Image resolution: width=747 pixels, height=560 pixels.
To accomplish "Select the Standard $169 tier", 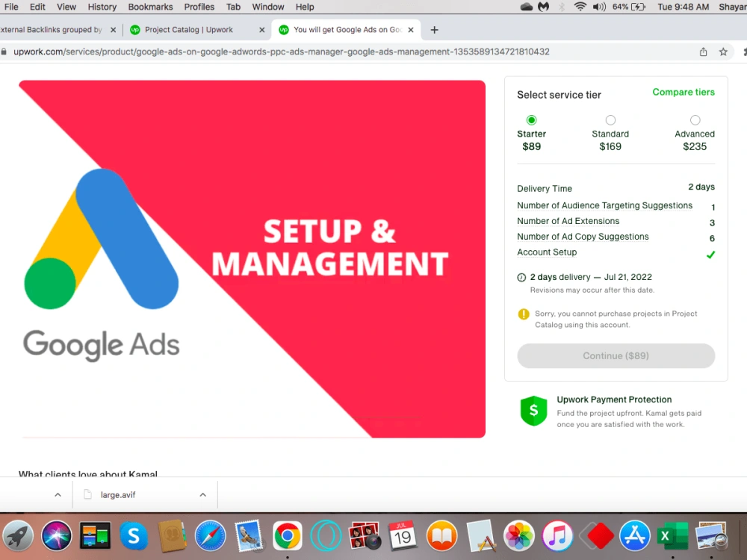I will coord(610,120).
